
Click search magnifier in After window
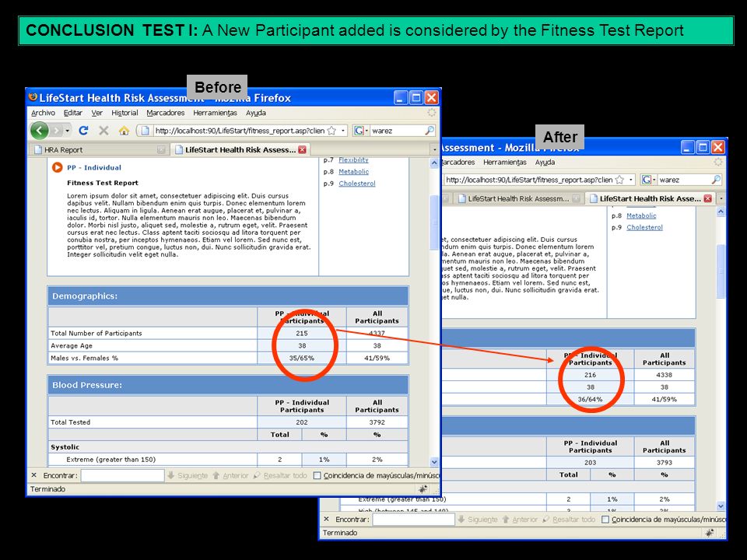pyautogui.click(x=716, y=180)
